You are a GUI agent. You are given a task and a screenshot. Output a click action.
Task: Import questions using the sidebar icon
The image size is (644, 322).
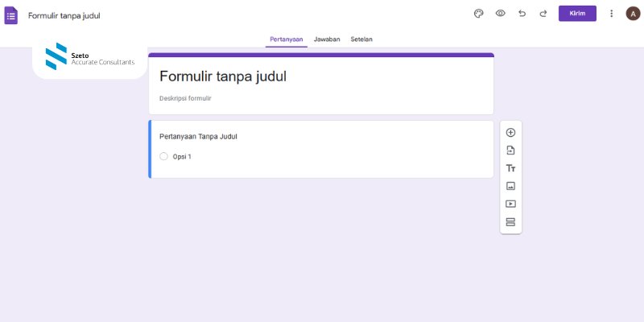pyautogui.click(x=510, y=151)
